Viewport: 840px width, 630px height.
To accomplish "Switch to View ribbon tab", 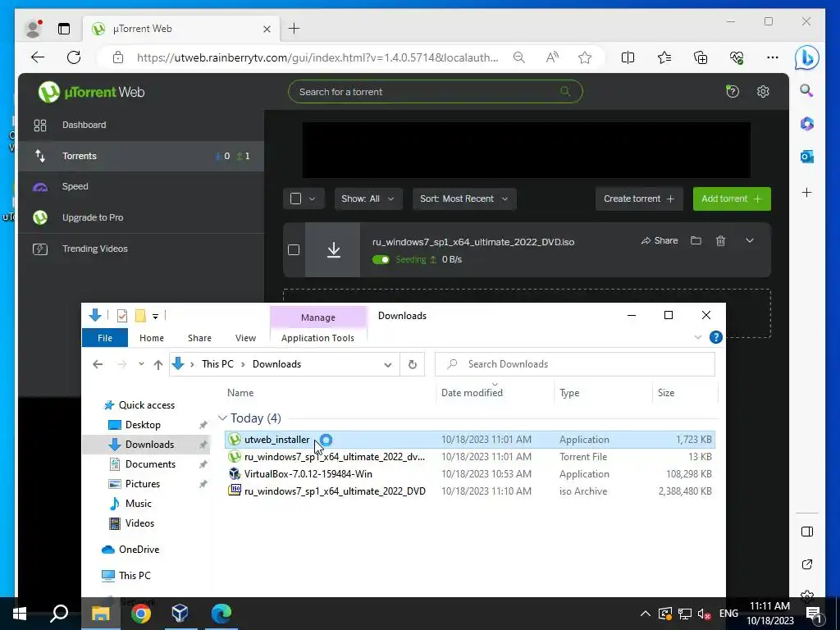I will click(x=245, y=338).
